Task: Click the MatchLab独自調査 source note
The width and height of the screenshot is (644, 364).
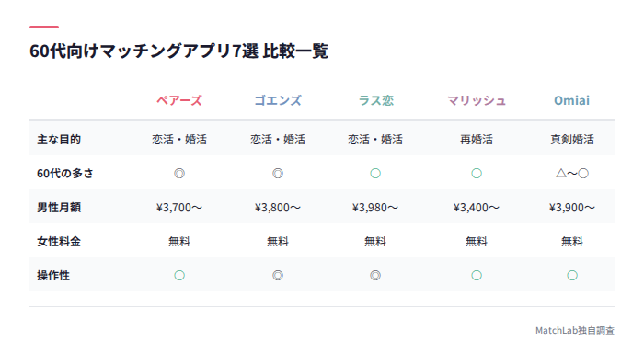Action: pyautogui.click(x=575, y=330)
